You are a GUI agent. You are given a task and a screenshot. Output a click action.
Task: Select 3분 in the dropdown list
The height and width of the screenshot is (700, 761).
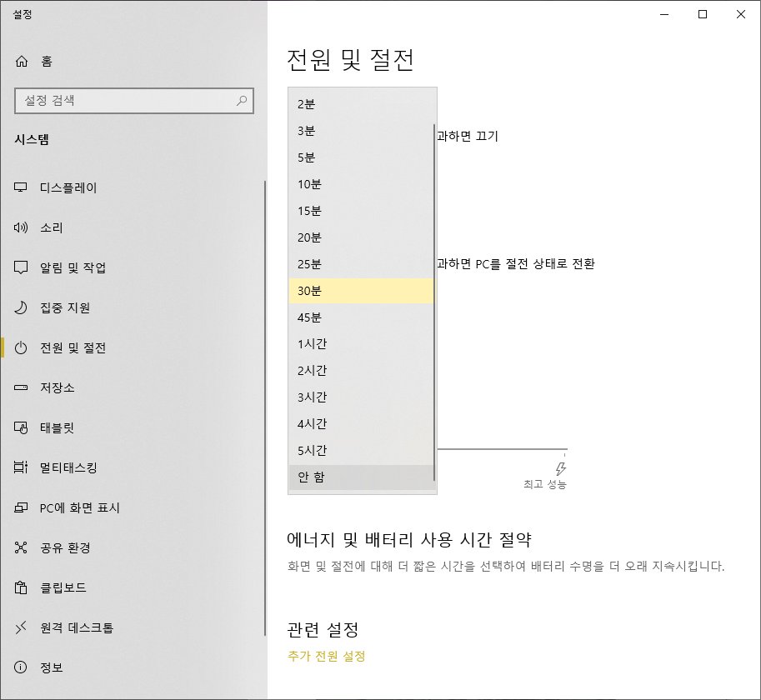(x=361, y=131)
